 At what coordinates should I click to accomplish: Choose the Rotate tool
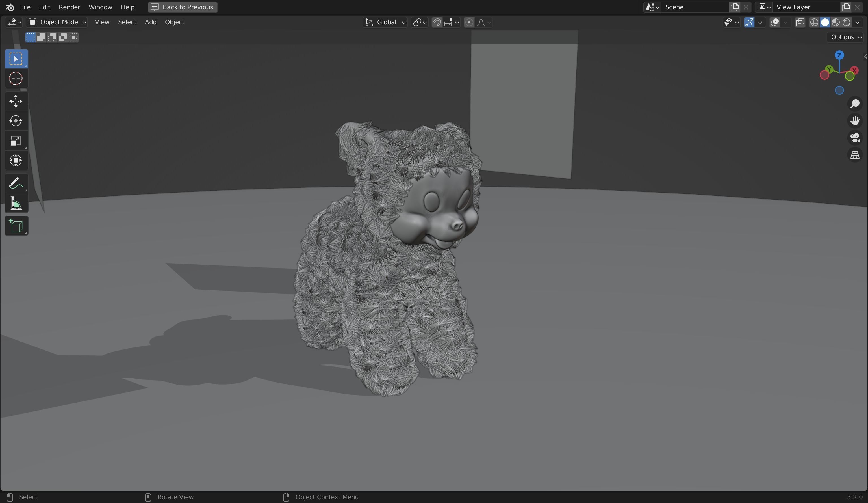(x=16, y=121)
